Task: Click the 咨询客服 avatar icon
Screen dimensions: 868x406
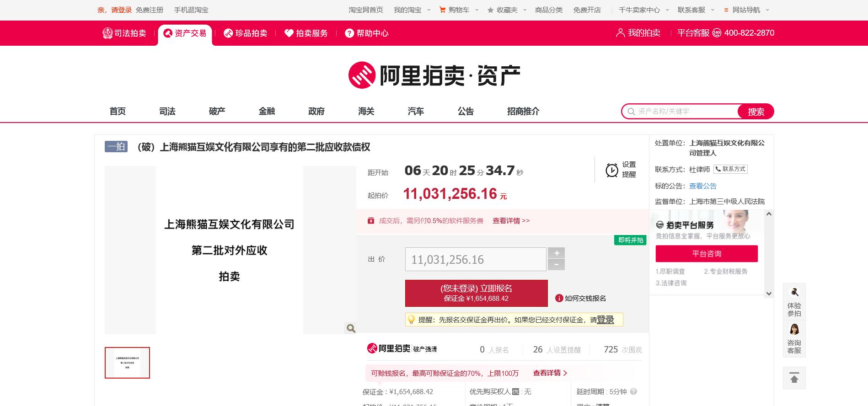Action: [794, 329]
